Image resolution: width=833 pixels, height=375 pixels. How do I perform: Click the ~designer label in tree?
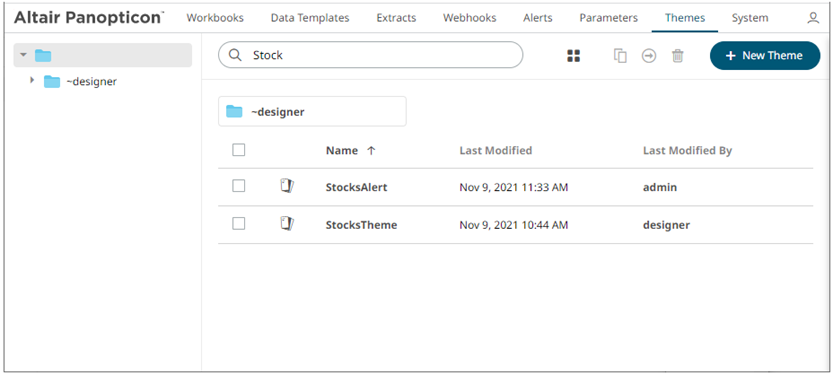click(x=91, y=82)
